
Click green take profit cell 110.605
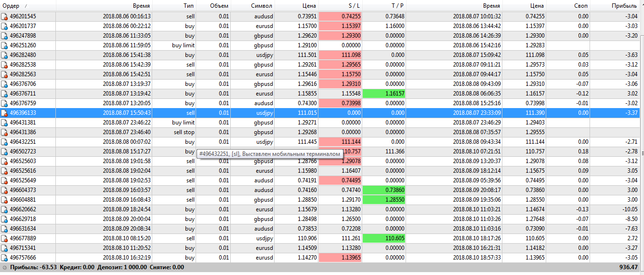tap(384, 238)
